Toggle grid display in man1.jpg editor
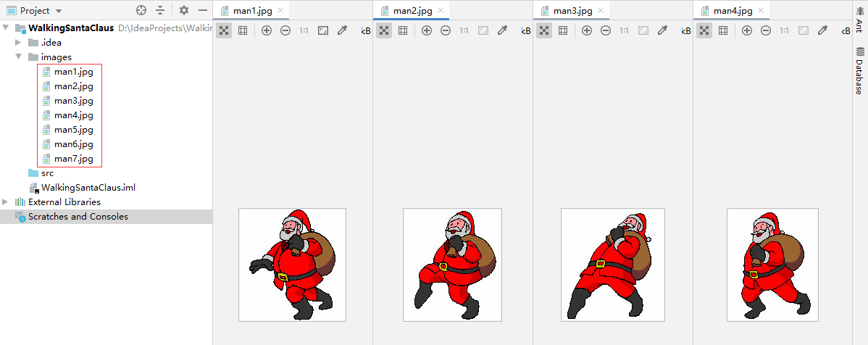Viewport: 868px width, 345px height. pyautogui.click(x=243, y=30)
